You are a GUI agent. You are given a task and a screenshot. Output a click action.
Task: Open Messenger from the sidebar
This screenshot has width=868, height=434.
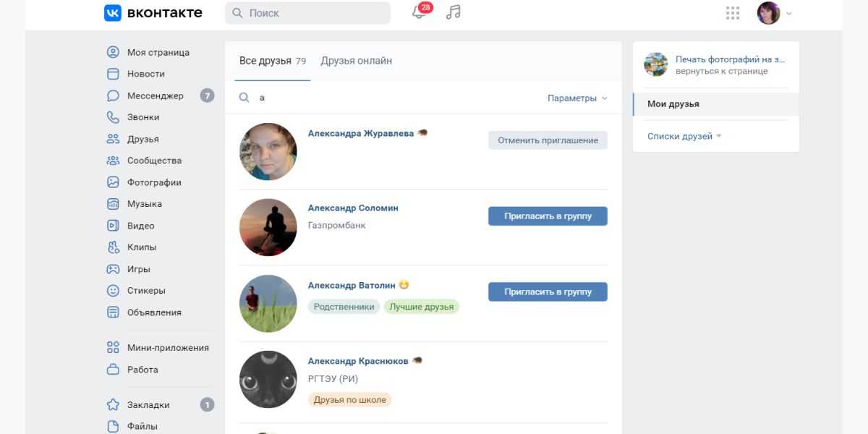pos(155,95)
